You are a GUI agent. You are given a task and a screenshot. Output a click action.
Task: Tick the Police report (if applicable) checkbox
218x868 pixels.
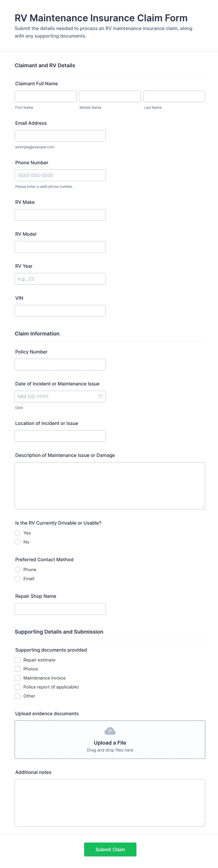(x=18, y=687)
